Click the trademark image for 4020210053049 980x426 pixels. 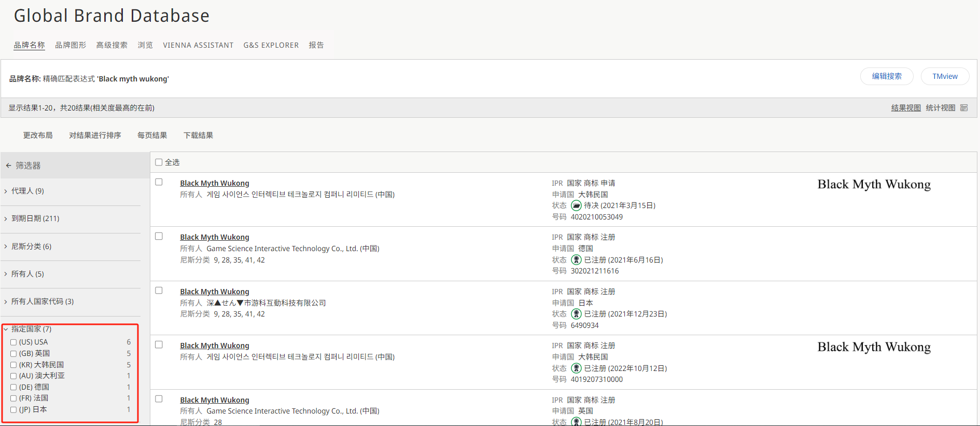874,185
